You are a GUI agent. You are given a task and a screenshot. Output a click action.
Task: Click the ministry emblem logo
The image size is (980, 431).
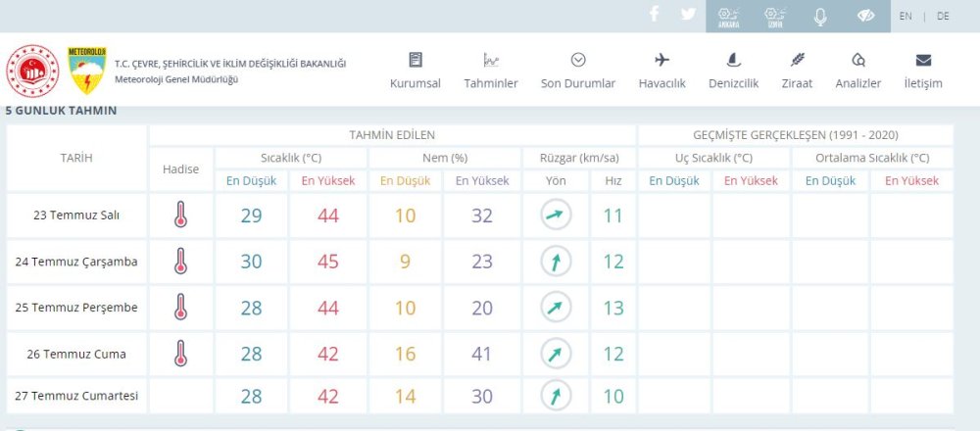pos(34,71)
